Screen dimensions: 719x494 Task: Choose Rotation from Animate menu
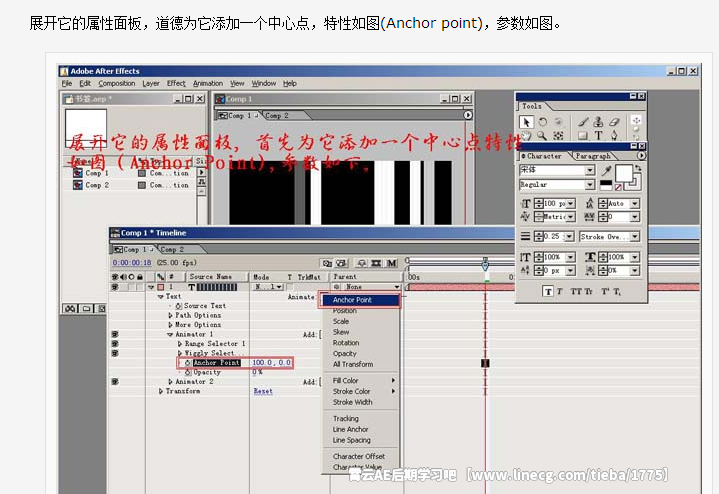click(346, 343)
